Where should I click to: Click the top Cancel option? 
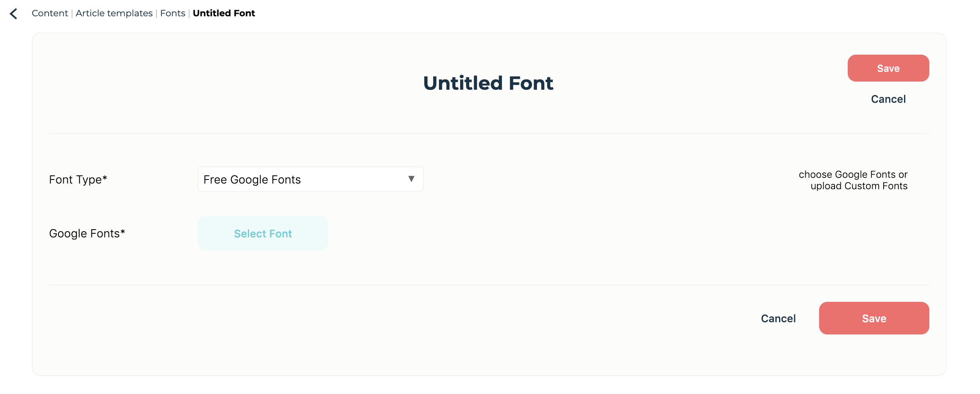point(888,99)
